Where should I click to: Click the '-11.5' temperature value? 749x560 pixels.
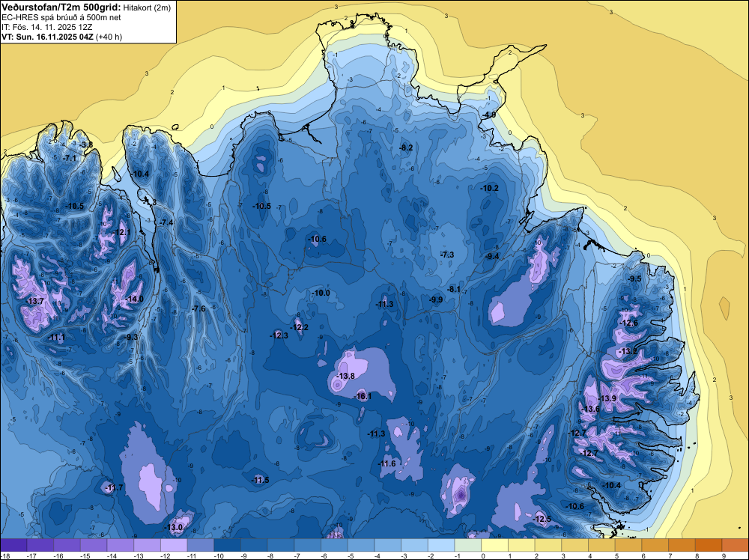pyautogui.click(x=261, y=481)
